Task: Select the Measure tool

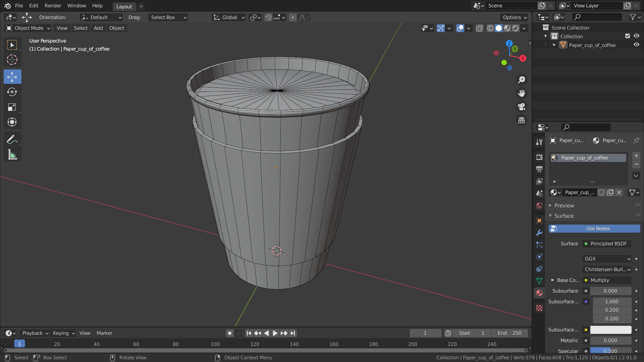Action: click(12, 155)
